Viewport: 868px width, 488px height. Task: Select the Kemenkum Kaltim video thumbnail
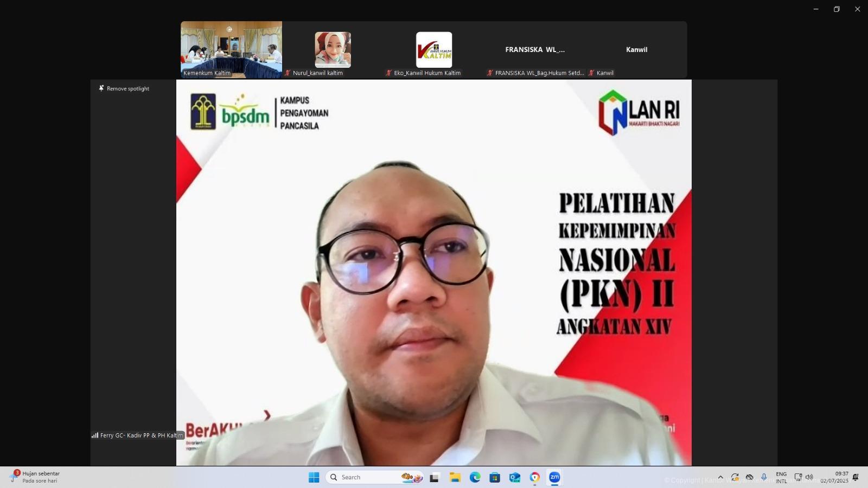point(231,49)
